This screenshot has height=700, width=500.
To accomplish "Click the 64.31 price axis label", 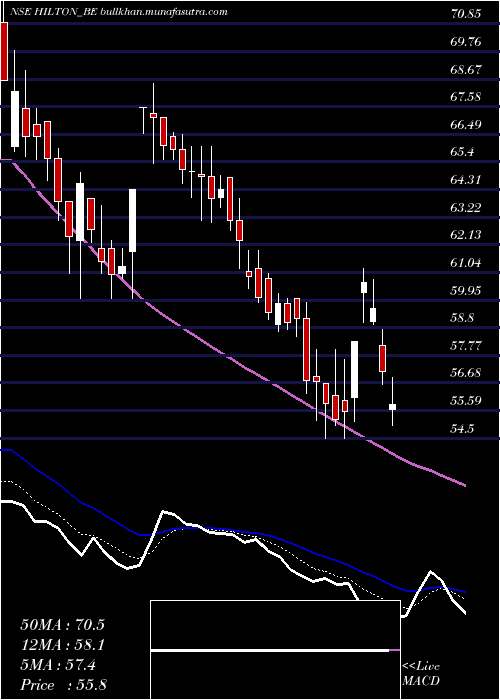I will [x=466, y=179].
